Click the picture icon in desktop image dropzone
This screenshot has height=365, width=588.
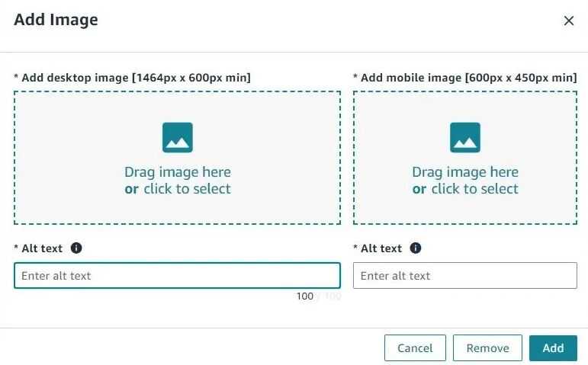(x=178, y=138)
